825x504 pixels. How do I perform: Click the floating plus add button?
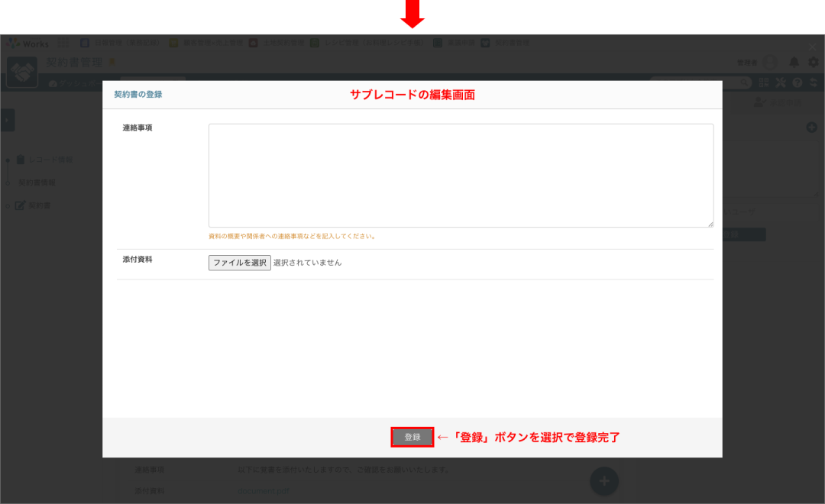click(x=604, y=481)
